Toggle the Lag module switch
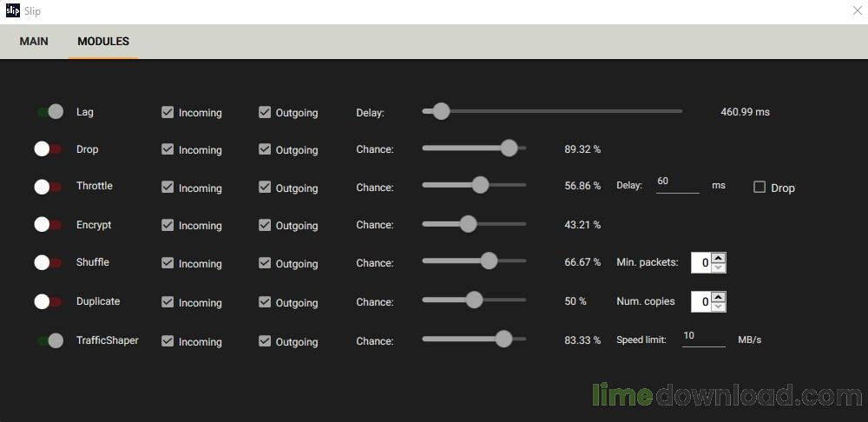868x422 pixels. coord(49,112)
